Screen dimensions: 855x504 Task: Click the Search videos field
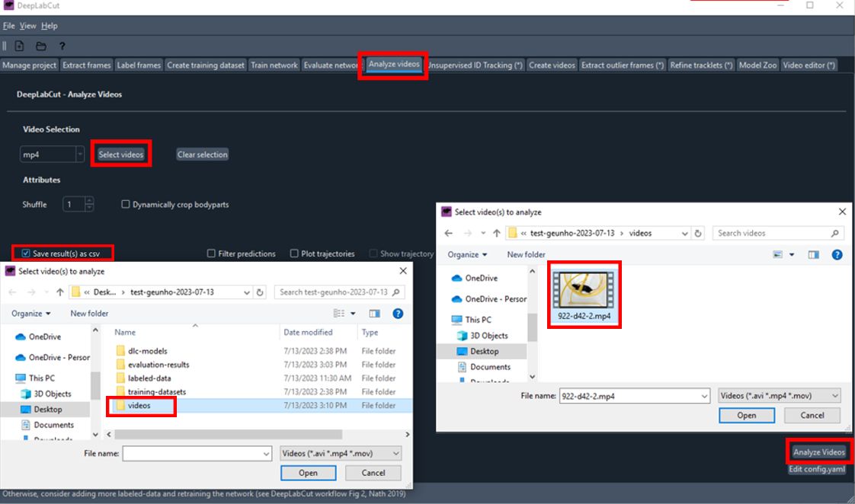(778, 233)
